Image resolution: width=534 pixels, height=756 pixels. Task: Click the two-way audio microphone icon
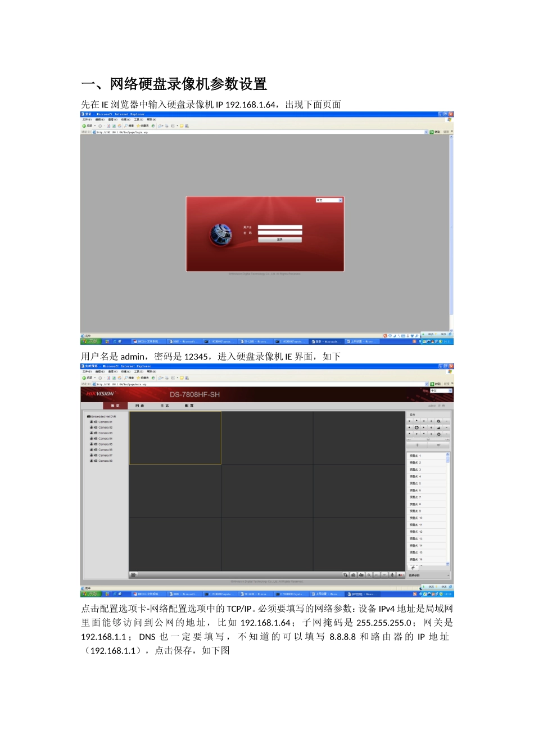[x=392, y=575]
